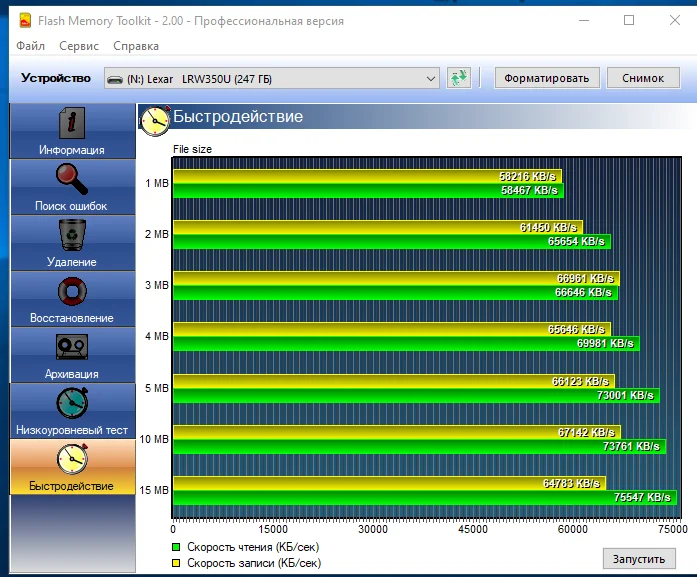The image size is (697, 577).
Task: Click the Удаление sidebar label
Action: 72,262
